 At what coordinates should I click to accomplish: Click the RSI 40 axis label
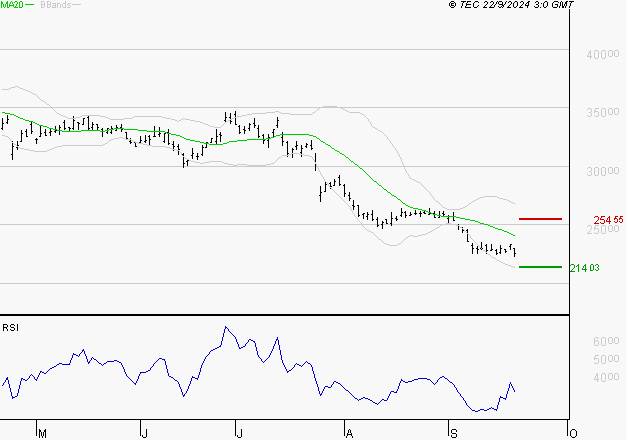click(x=606, y=377)
